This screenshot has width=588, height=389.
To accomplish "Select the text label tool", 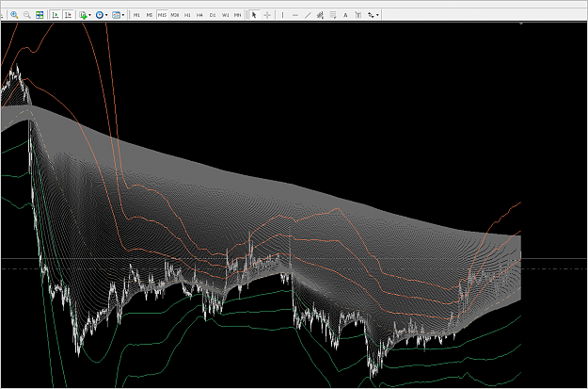I will pos(358,15).
